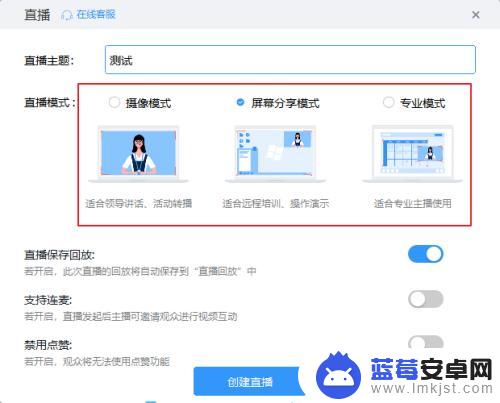500x403 pixels.
Task: Click the 摄像模式 text label
Action: (148, 103)
